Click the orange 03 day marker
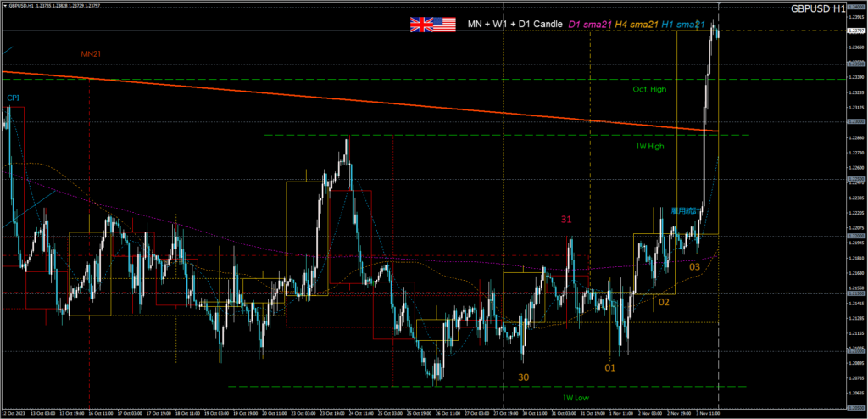The height and width of the screenshot is (419, 868). [693, 266]
